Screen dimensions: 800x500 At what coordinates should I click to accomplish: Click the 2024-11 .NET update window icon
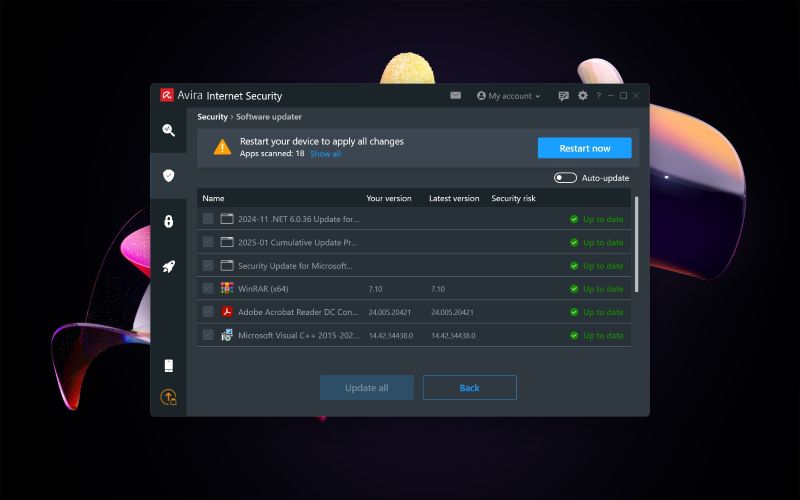[227, 219]
